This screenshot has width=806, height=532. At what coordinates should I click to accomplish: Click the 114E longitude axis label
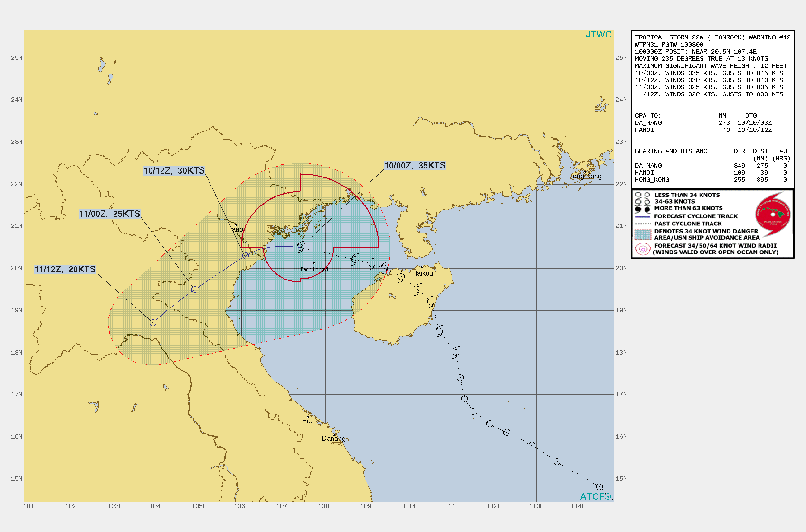point(578,506)
